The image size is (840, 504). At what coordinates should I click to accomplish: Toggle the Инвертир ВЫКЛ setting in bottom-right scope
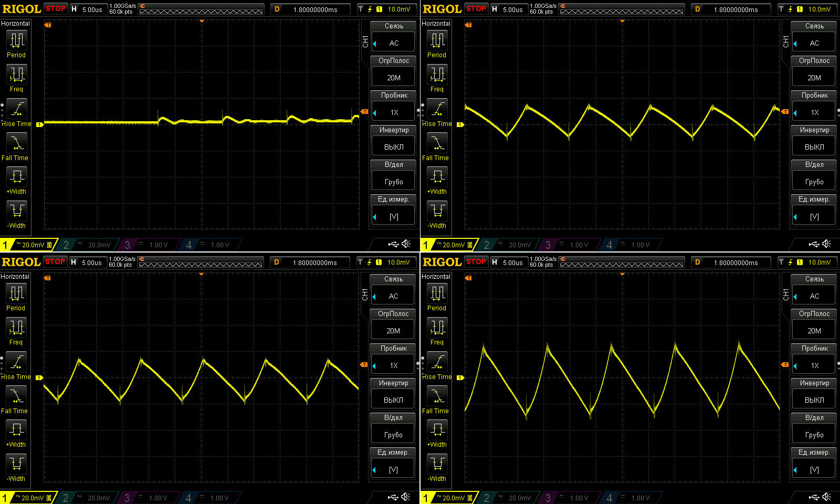tap(814, 400)
